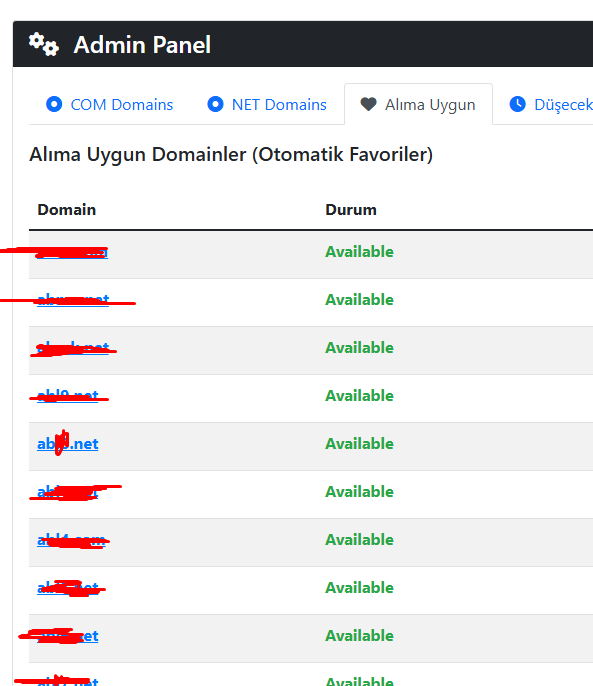Select the Alıma Uygun tab label
593x686 pixels.
[x=430, y=105]
